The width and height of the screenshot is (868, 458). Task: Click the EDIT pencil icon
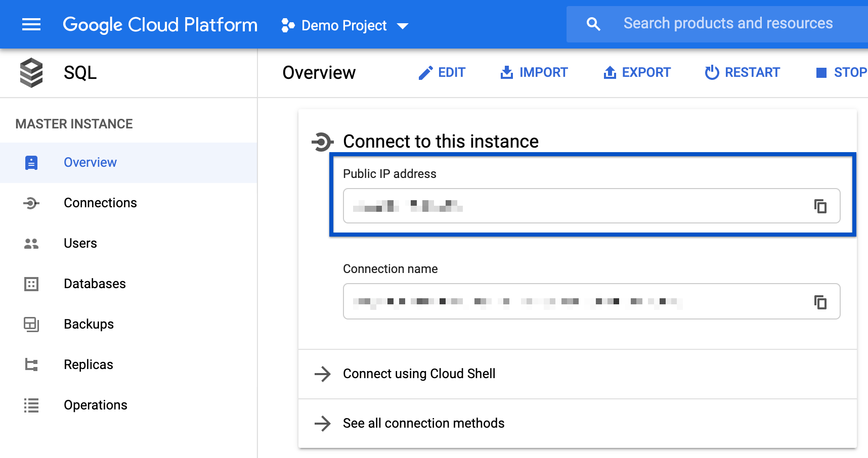point(426,73)
